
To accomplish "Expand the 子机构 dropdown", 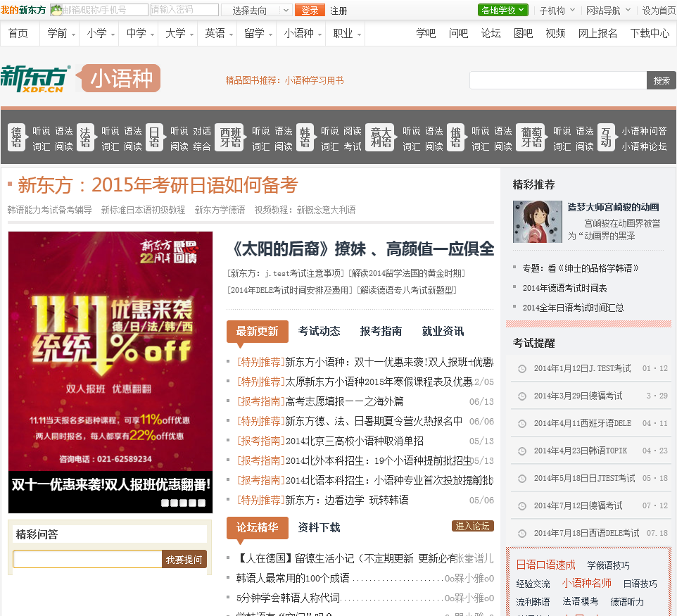I will coord(557,11).
